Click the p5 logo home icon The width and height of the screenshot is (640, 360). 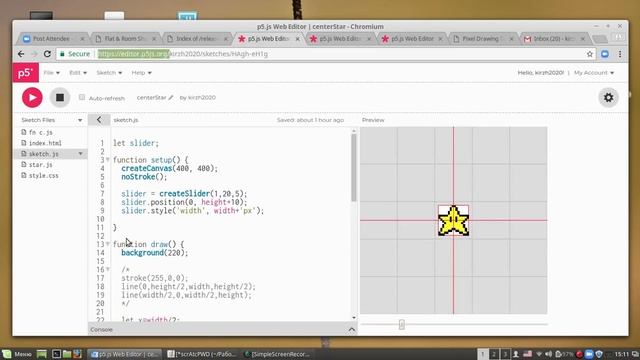[25, 73]
